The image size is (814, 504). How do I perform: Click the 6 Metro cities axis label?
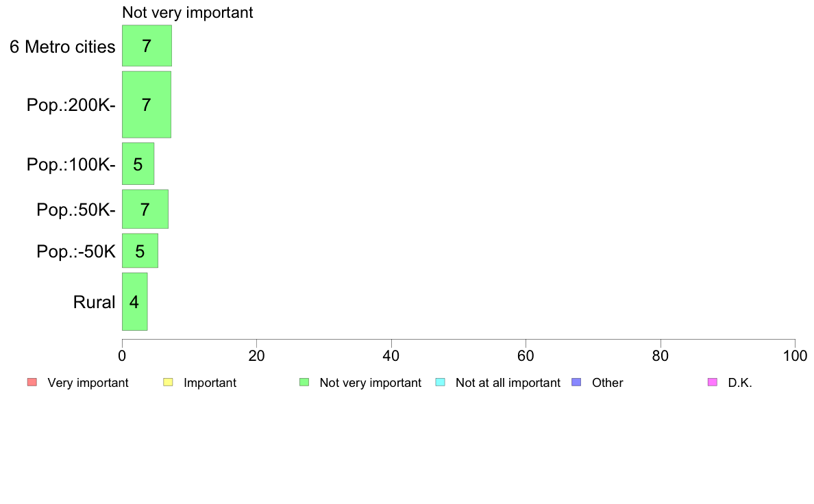[62, 47]
